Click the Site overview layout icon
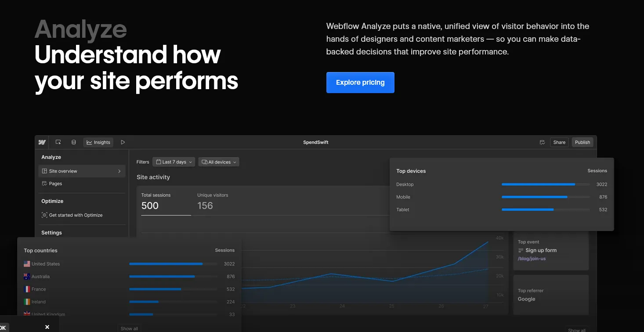Screen dimensions: 644x332 44,171
